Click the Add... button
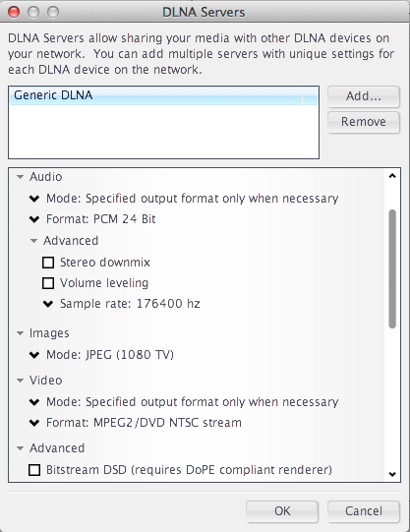The width and height of the screenshot is (410, 532). tap(364, 96)
